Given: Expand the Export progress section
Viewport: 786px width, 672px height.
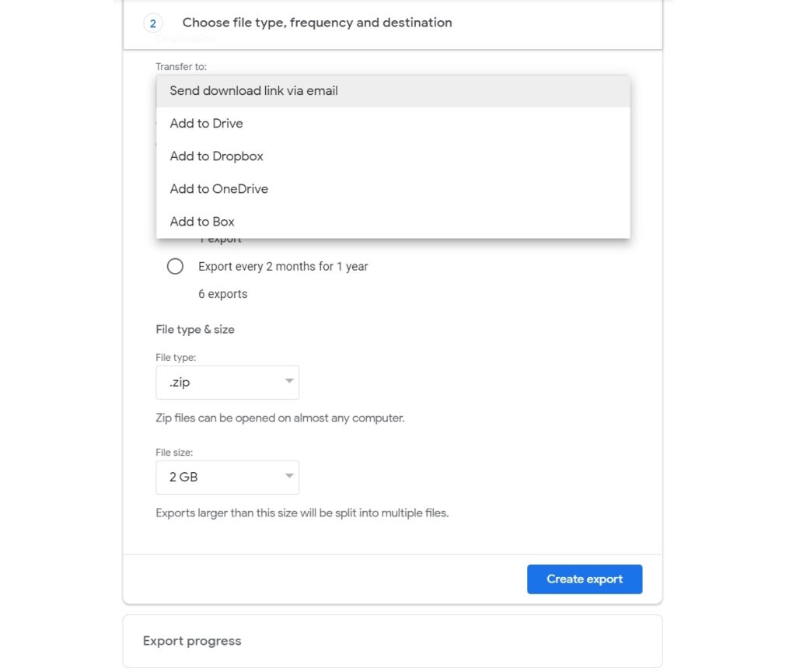Looking at the screenshot, I should [x=191, y=640].
